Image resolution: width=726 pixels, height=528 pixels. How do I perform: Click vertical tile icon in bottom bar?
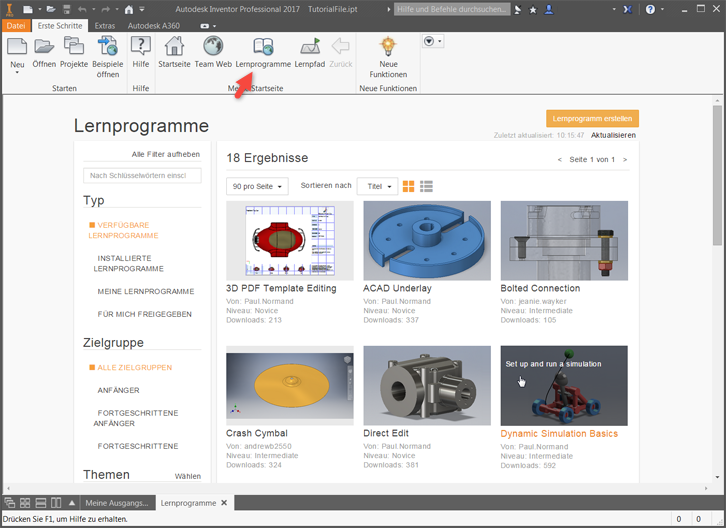56,503
